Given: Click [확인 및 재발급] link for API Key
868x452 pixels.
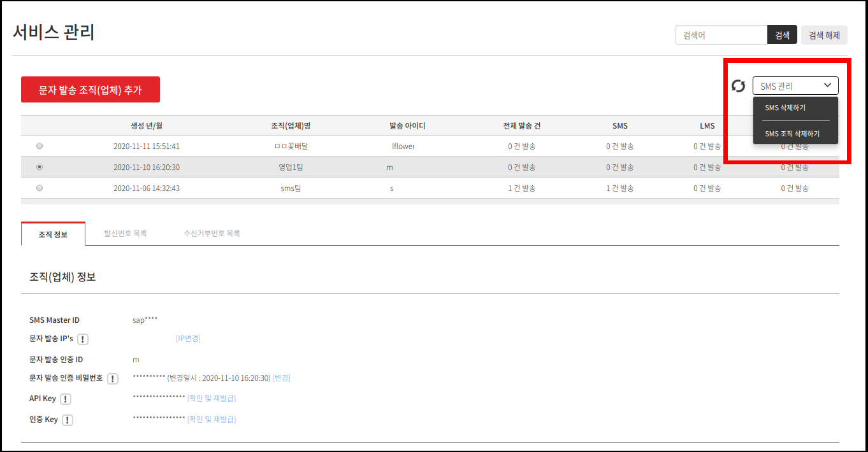Looking at the screenshot, I should (x=212, y=399).
